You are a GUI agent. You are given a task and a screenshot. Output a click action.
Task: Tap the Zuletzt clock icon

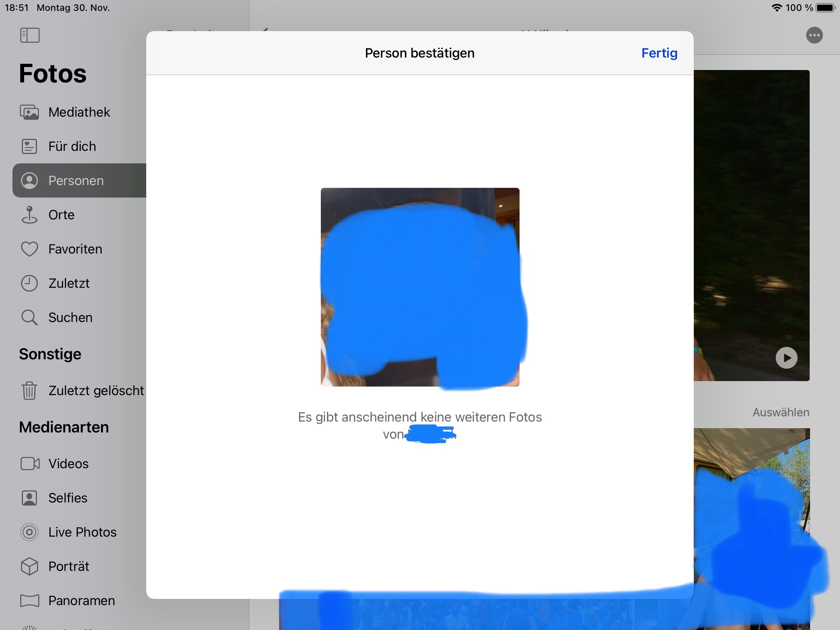(x=30, y=283)
